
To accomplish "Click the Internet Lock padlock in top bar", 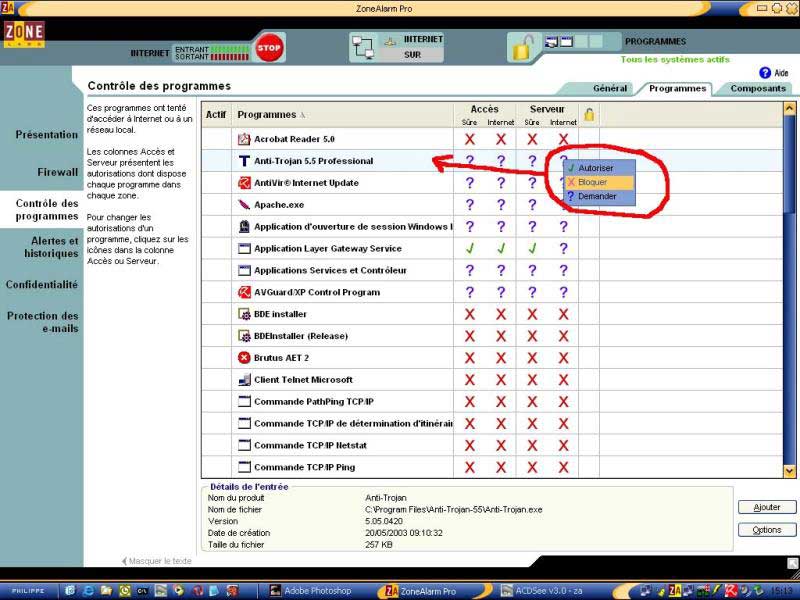I will [x=523, y=47].
